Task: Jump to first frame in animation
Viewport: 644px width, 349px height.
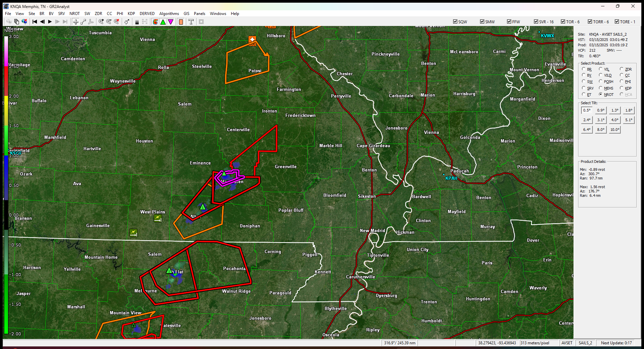Action: (x=35, y=22)
